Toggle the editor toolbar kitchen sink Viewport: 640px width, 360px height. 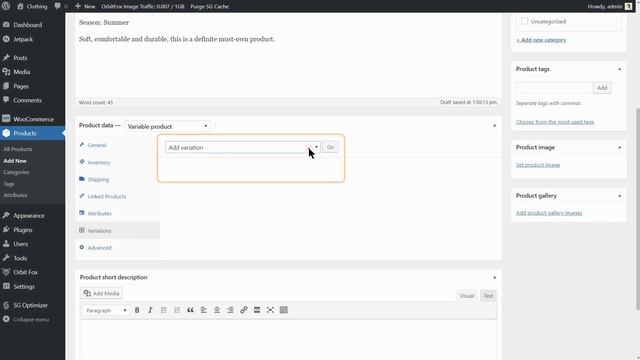pyautogui.click(x=284, y=310)
